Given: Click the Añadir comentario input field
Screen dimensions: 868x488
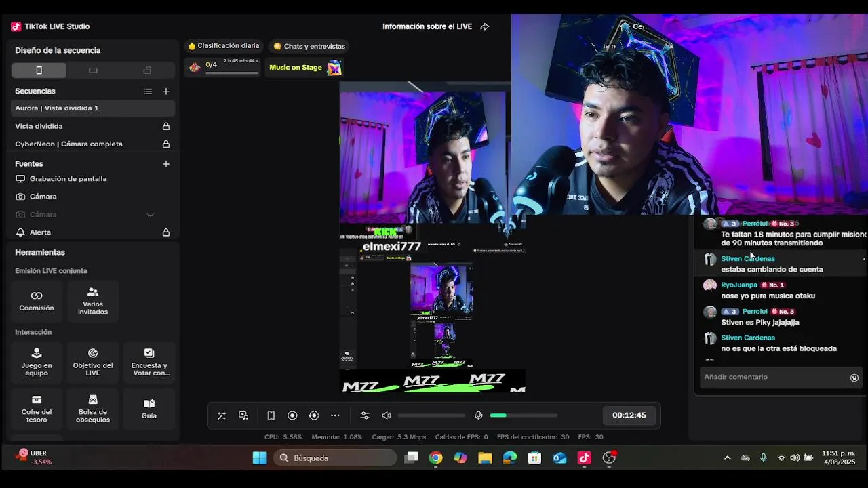Looking at the screenshot, I should (x=773, y=377).
